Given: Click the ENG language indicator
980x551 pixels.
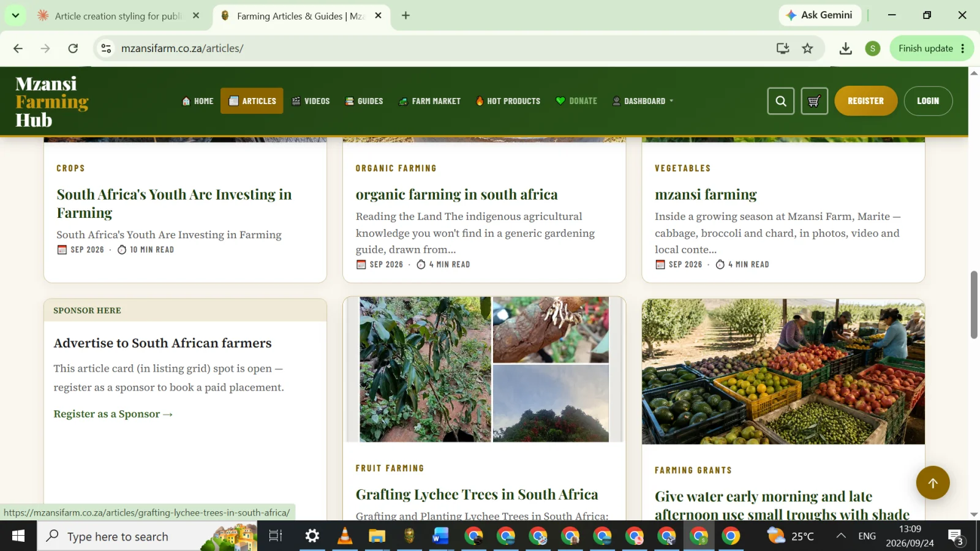Looking at the screenshot, I should (867, 536).
